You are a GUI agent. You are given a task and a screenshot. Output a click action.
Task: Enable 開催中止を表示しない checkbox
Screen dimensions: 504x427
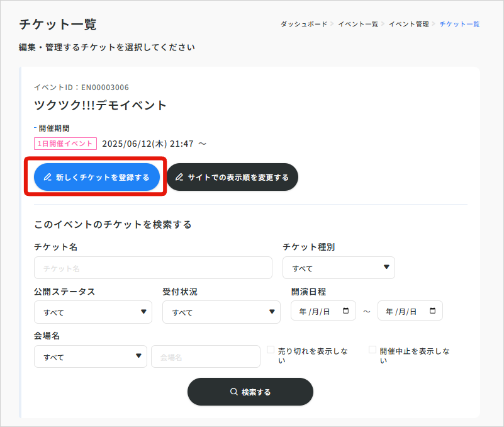tap(372, 350)
